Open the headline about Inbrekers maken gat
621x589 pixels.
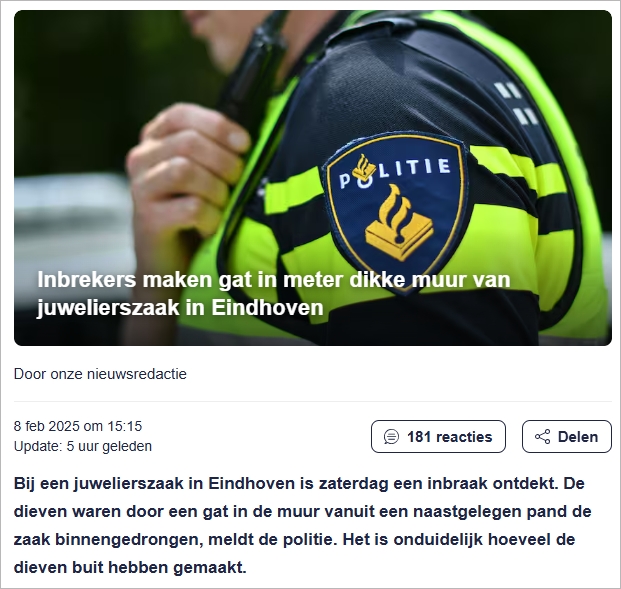274,294
